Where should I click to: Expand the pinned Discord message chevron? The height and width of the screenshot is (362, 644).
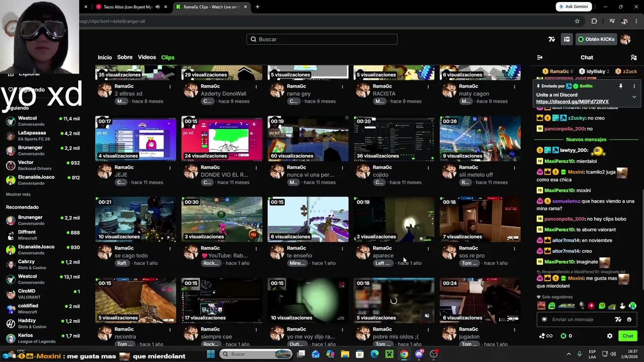634,97
